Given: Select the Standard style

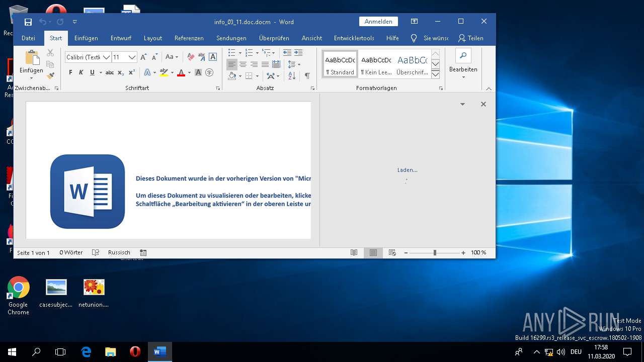Looking at the screenshot, I should click(x=340, y=64).
